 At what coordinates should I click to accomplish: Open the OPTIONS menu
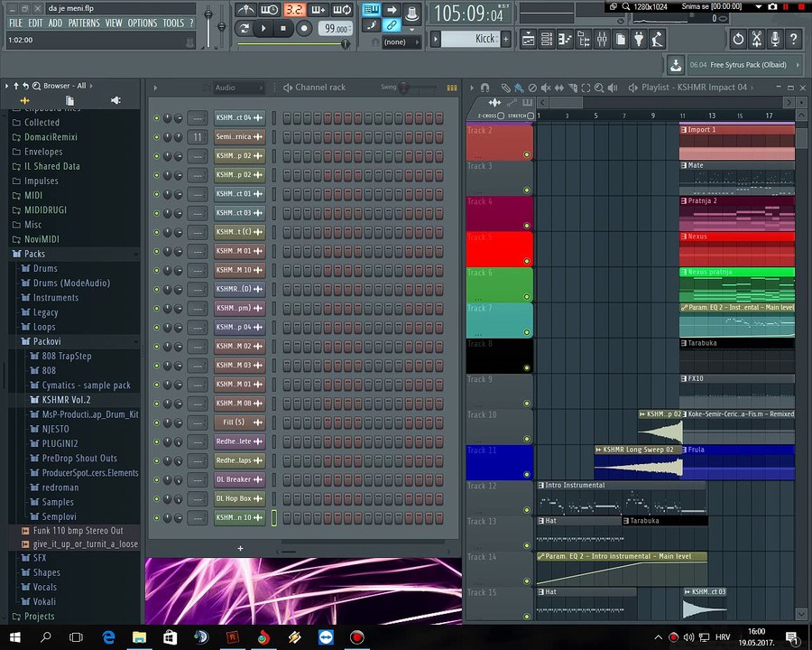click(x=143, y=23)
